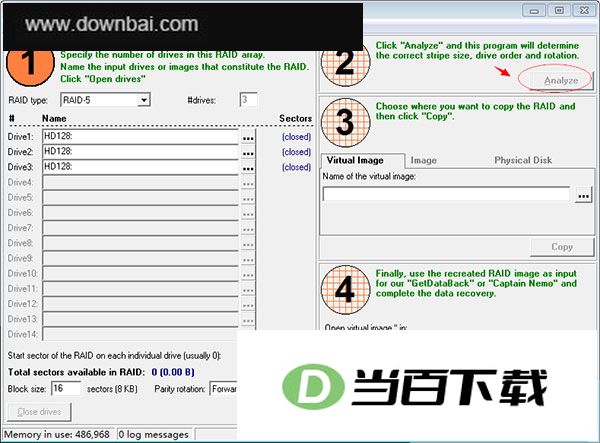
Task: Click the virtual image name field
Action: point(446,194)
